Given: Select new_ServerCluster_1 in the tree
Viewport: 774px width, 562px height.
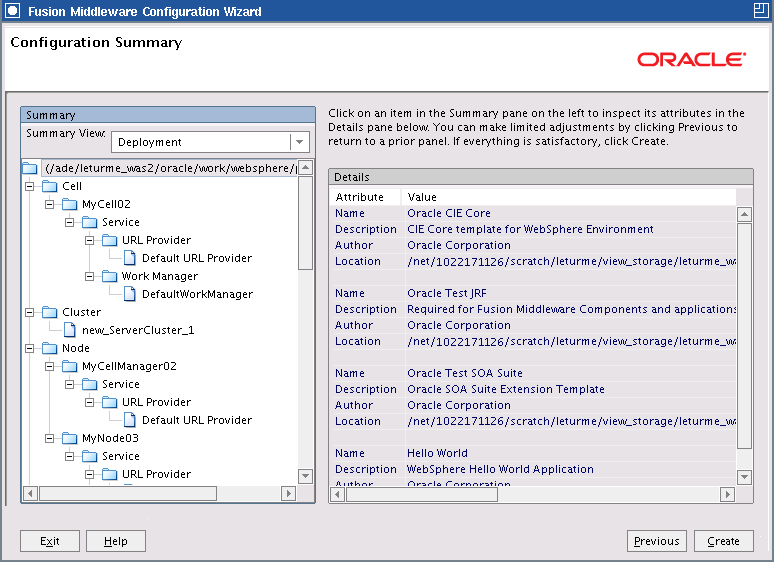Looking at the screenshot, I should (138, 330).
